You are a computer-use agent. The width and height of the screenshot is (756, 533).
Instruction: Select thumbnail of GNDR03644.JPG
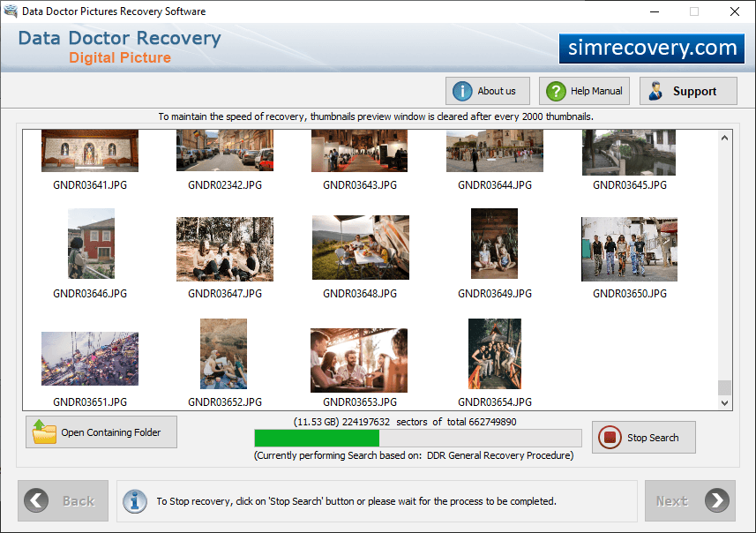coord(495,151)
